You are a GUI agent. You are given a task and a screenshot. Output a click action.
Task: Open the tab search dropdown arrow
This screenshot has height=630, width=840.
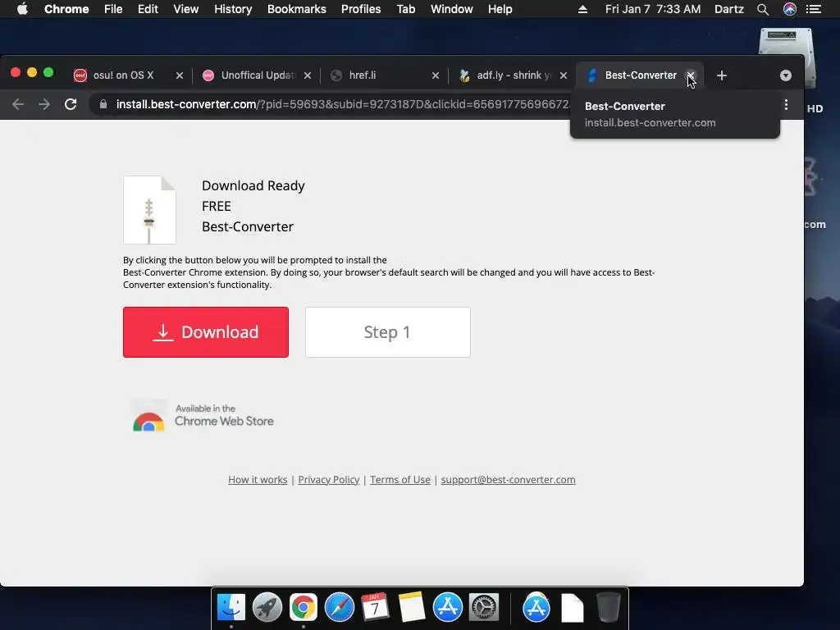pos(785,75)
